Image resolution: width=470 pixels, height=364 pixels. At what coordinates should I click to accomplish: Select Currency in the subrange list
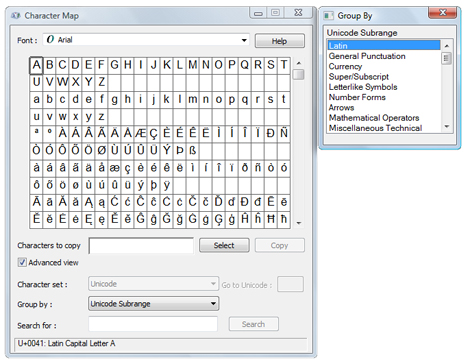(384, 66)
